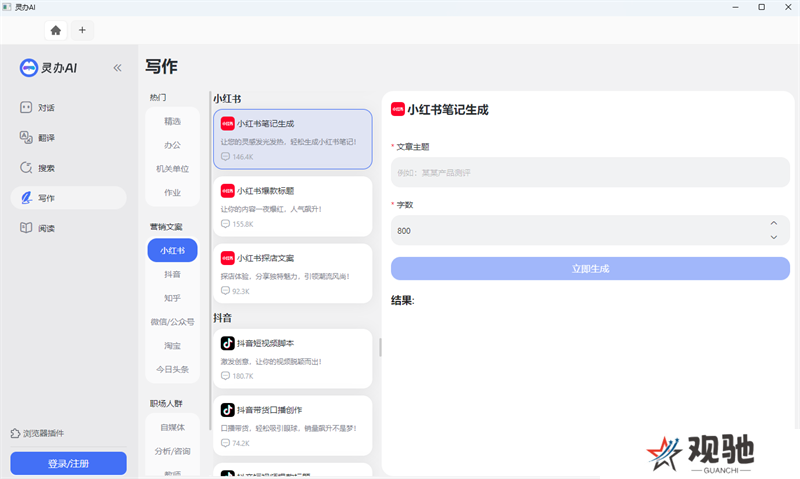Click 小红书探店文案 card red icon

228,258
